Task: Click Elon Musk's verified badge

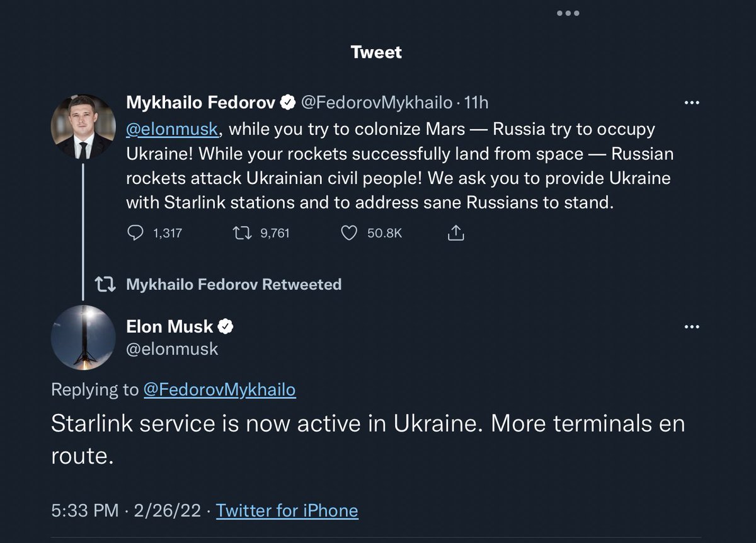Action: tap(226, 326)
